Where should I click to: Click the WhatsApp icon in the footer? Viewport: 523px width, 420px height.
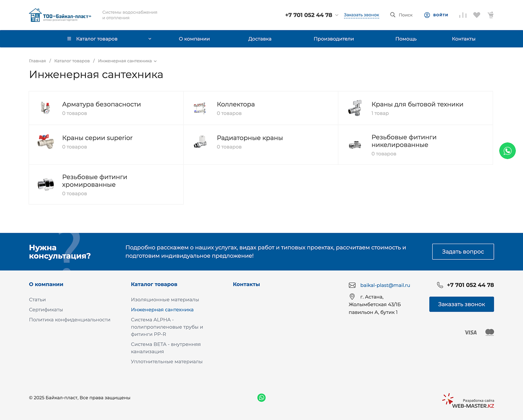coord(261,398)
